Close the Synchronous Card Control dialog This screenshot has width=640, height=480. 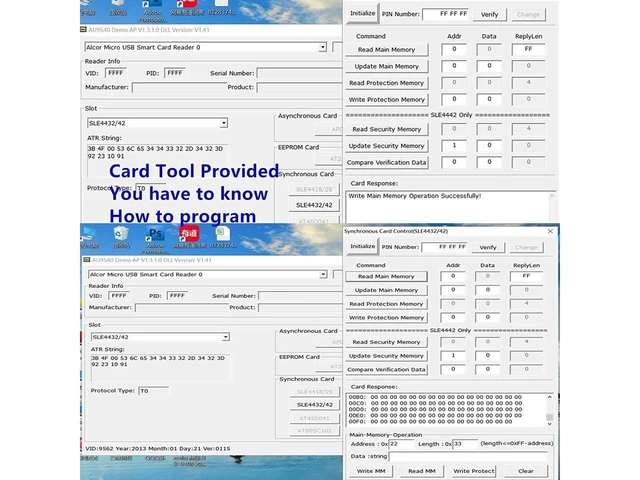pos(550,231)
